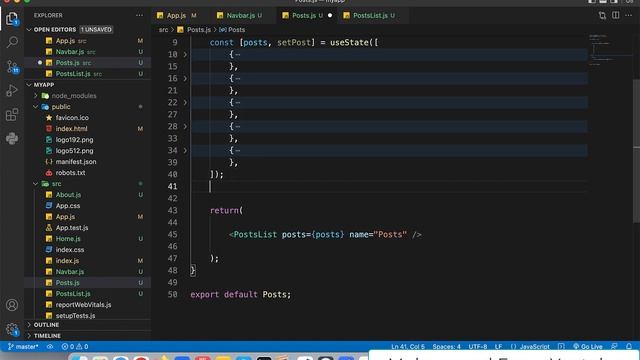Image resolution: width=640 pixels, height=360 pixels.
Task: Open the Python extension view
Action: (x=12, y=139)
